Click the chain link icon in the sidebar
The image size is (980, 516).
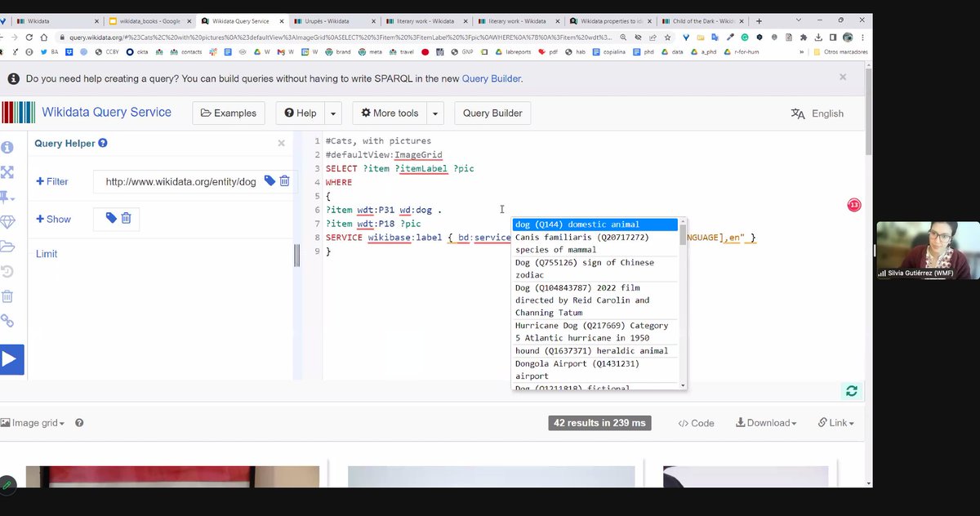(x=7, y=321)
